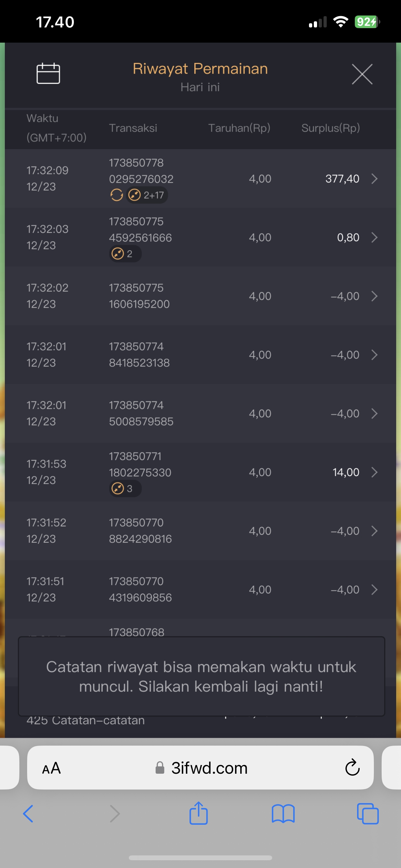Open details chevron for 17:31:52 transaction
This screenshot has width=401, height=868.
pos(374,531)
